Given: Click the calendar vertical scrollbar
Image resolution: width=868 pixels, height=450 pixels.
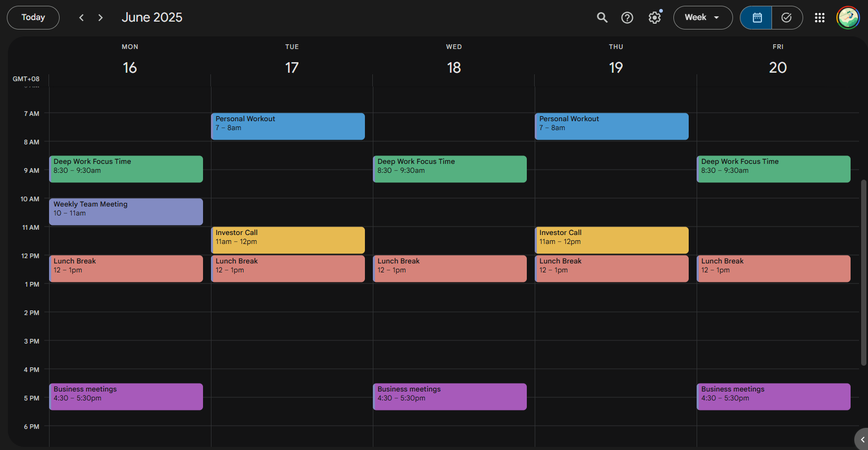Looking at the screenshot, I should (x=863, y=272).
